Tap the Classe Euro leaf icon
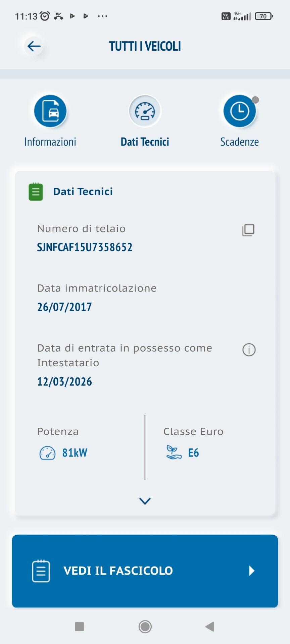The image size is (290, 644). click(x=174, y=452)
